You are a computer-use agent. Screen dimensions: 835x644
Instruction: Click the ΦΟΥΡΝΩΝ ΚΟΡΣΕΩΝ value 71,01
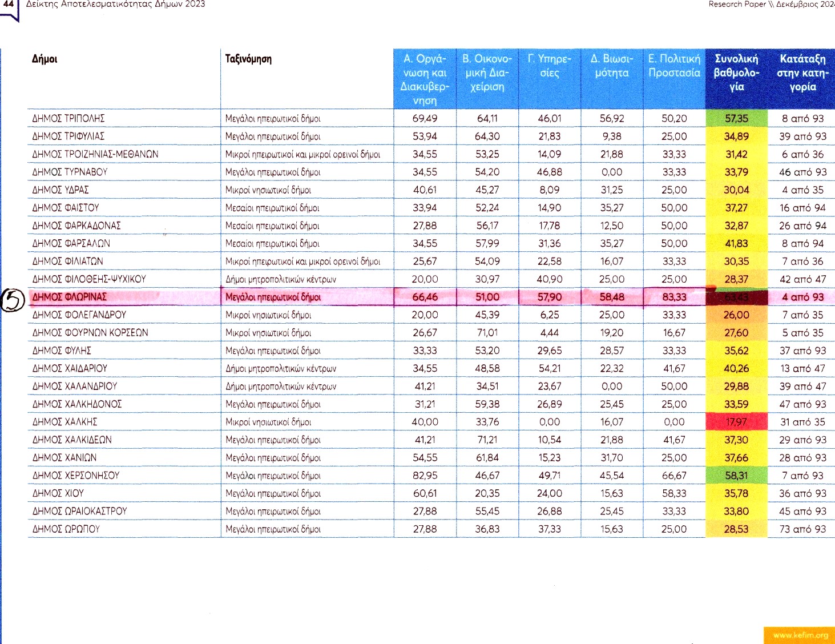tap(487, 333)
